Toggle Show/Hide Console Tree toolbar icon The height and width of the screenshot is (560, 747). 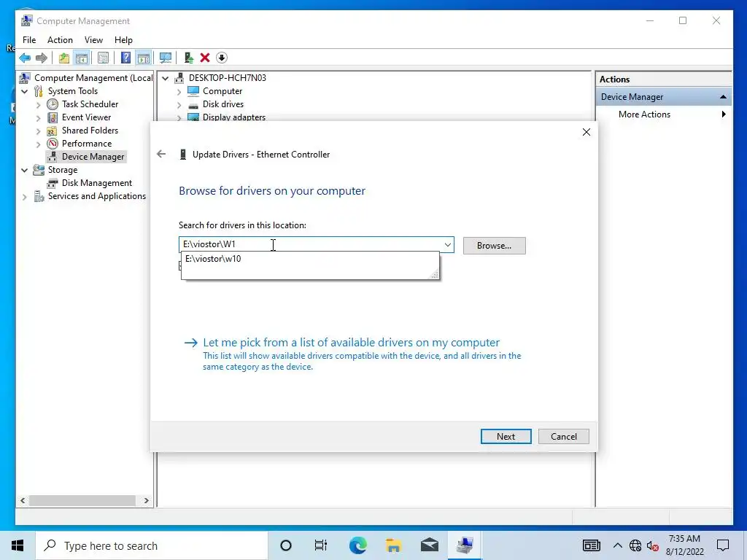(x=82, y=58)
